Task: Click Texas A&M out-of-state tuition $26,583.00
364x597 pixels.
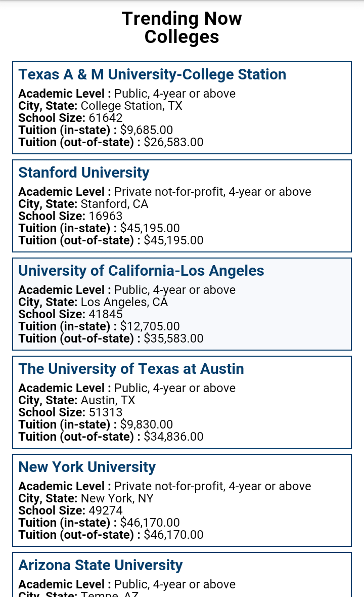Action: point(111,142)
